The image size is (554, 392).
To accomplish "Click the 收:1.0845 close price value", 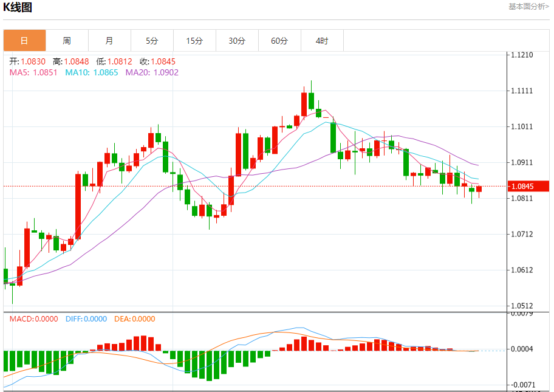I will pyautogui.click(x=157, y=61).
